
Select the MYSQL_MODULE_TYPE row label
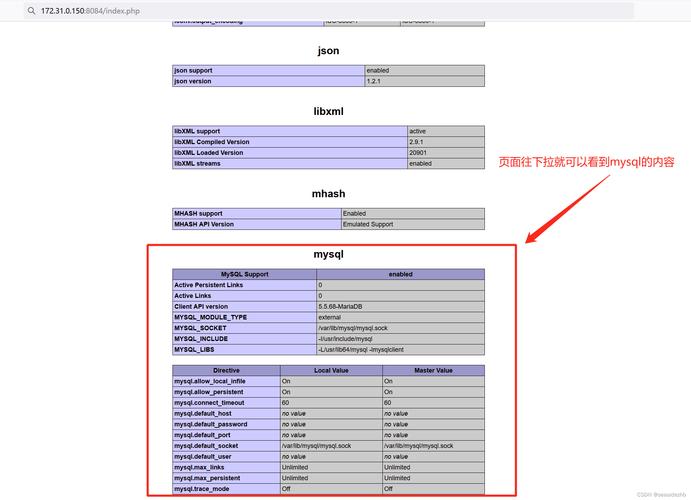click(210, 317)
